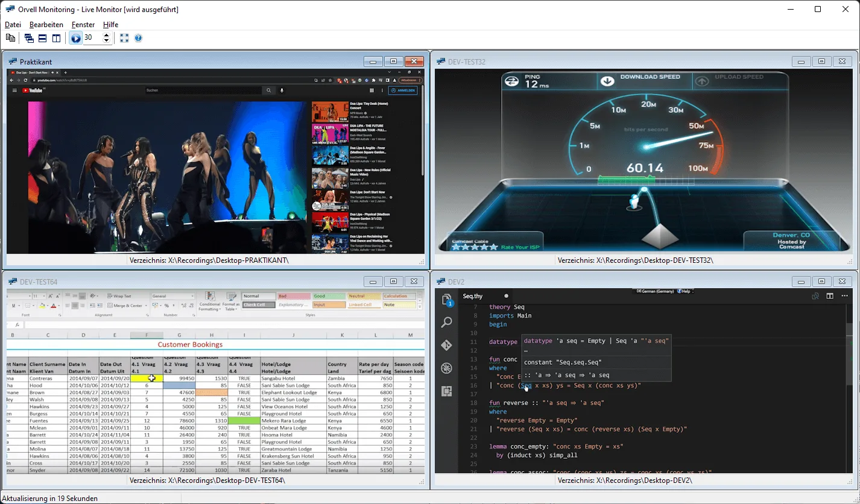Click the YouTube Suchen search field

click(204, 90)
